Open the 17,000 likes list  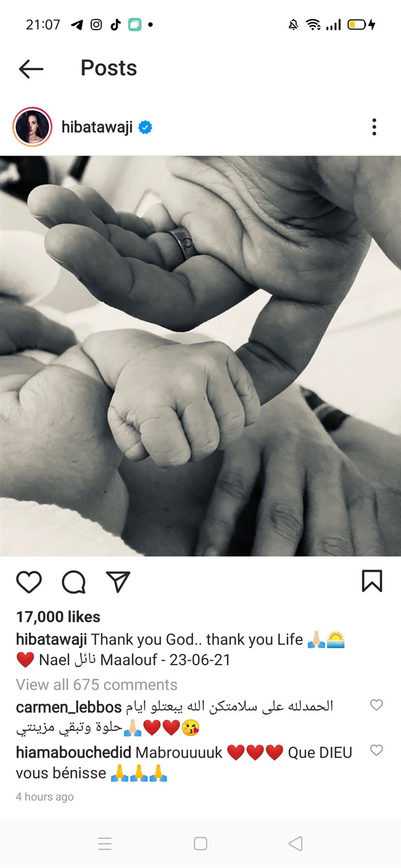(x=58, y=617)
